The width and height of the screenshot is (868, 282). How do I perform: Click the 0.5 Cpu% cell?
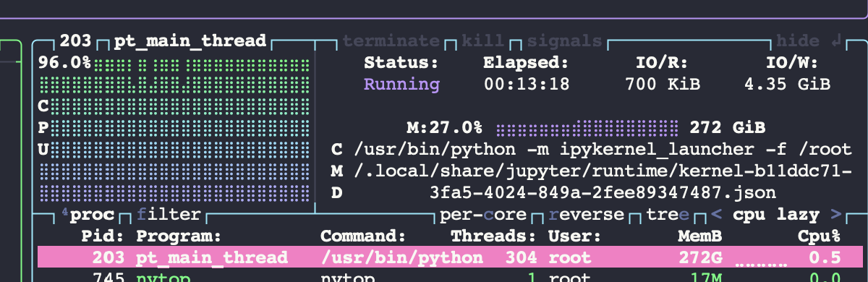pyautogui.click(x=825, y=258)
